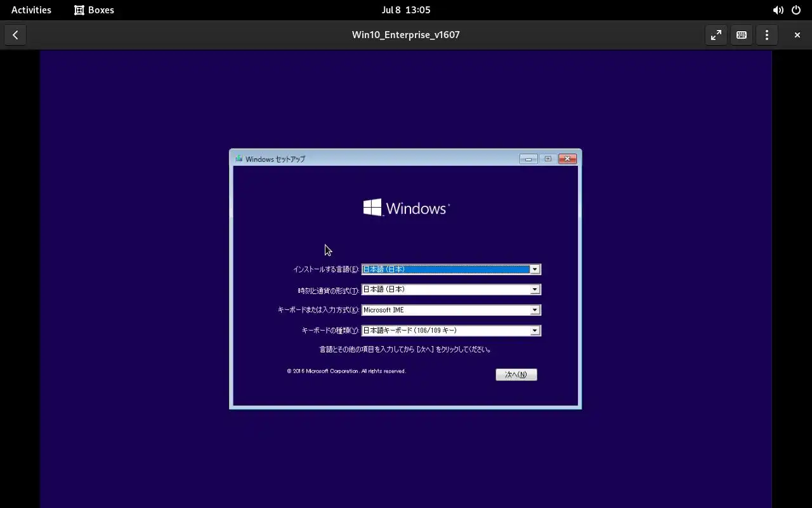Minimize the Windows セットアップ dialog
This screenshot has width=812, height=508.
pos(528,159)
